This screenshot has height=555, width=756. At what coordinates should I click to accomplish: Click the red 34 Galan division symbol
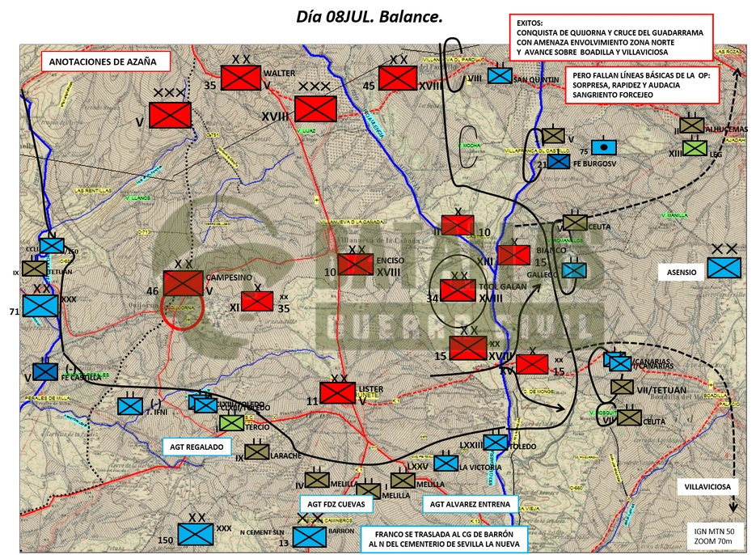point(458,290)
